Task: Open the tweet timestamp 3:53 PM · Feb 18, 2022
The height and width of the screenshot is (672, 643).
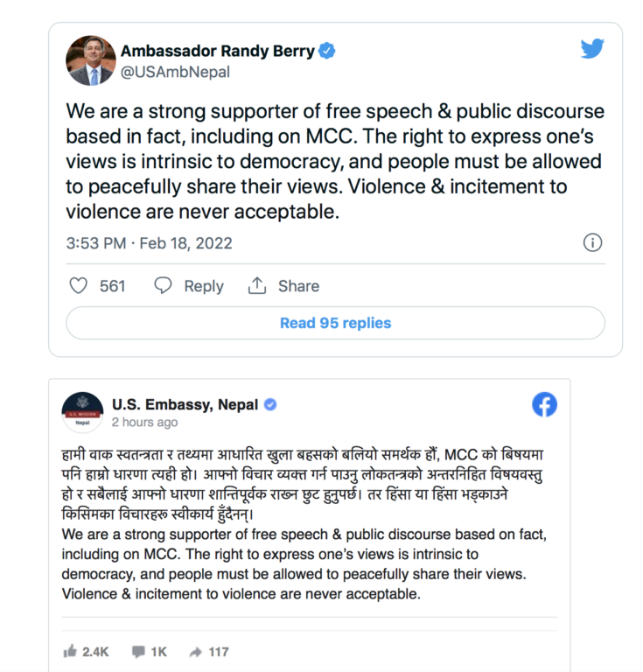Action: point(149,243)
